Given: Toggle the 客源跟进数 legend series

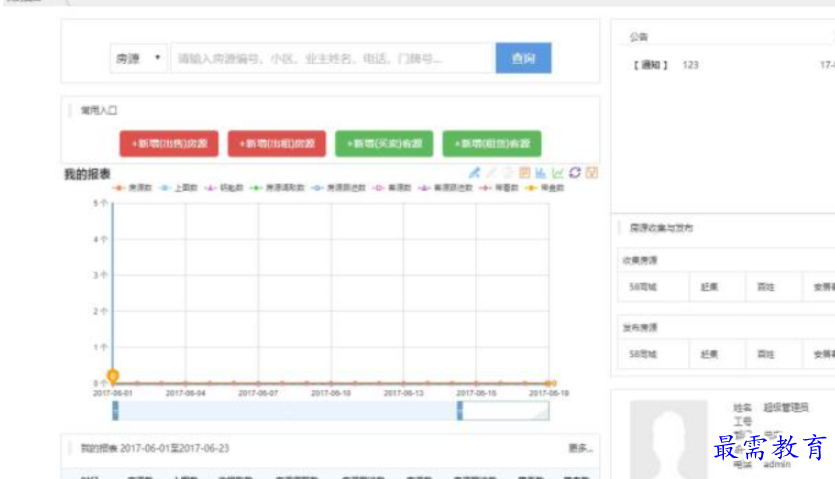Looking at the screenshot, I should tap(446, 188).
